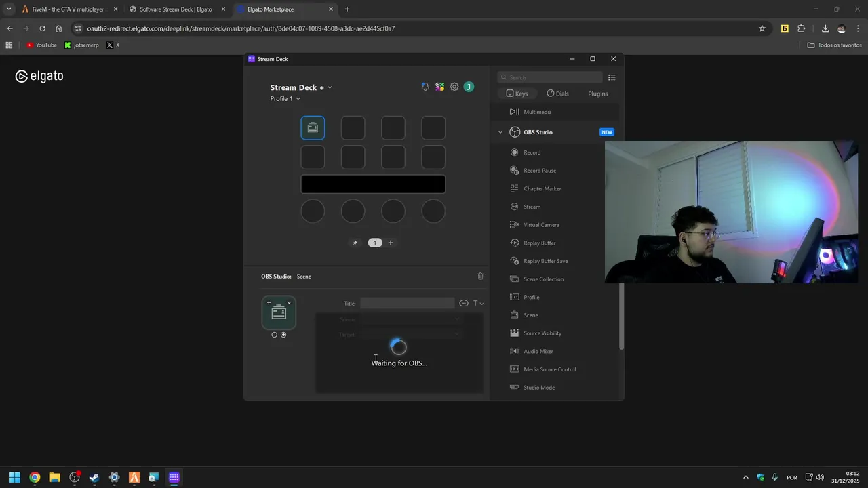The height and width of the screenshot is (488, 868).
Task: Open Chrome extensions puzzle icon
Action: (802, 28)
